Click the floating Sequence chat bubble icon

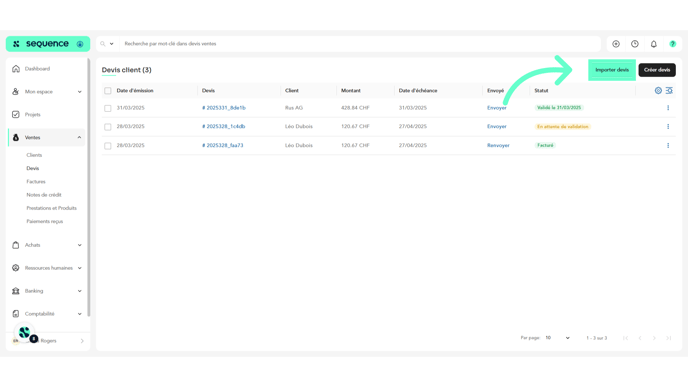(x=25, y=333)
